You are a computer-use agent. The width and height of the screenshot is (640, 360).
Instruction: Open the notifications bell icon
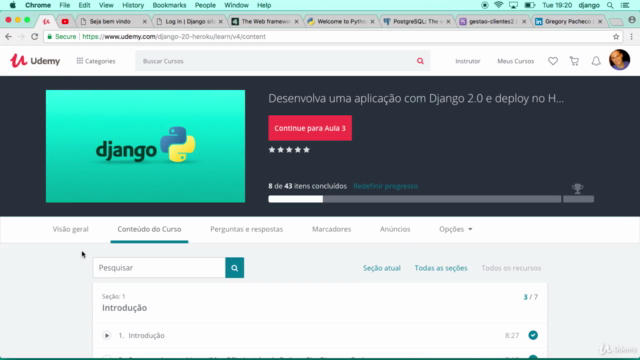pyautogui.click(x=596, y=61)
